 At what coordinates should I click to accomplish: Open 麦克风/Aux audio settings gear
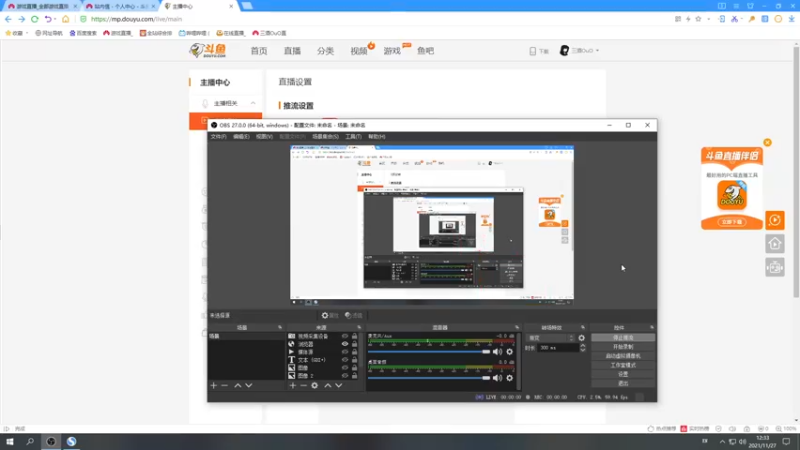coord(509,352)
